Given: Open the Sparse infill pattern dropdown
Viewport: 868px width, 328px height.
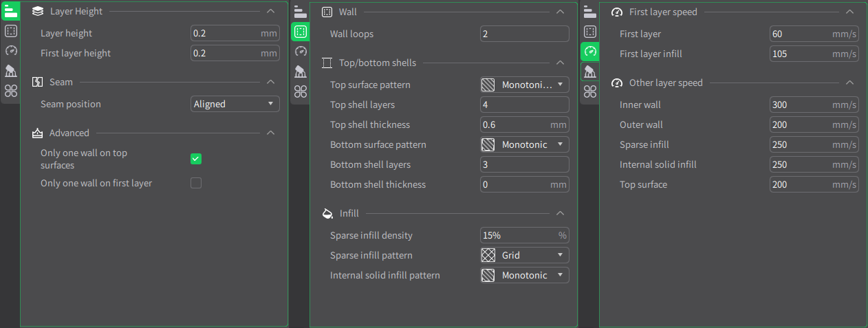Looking at the screenshot, I should pyautogui.click(x=525, y=255).
